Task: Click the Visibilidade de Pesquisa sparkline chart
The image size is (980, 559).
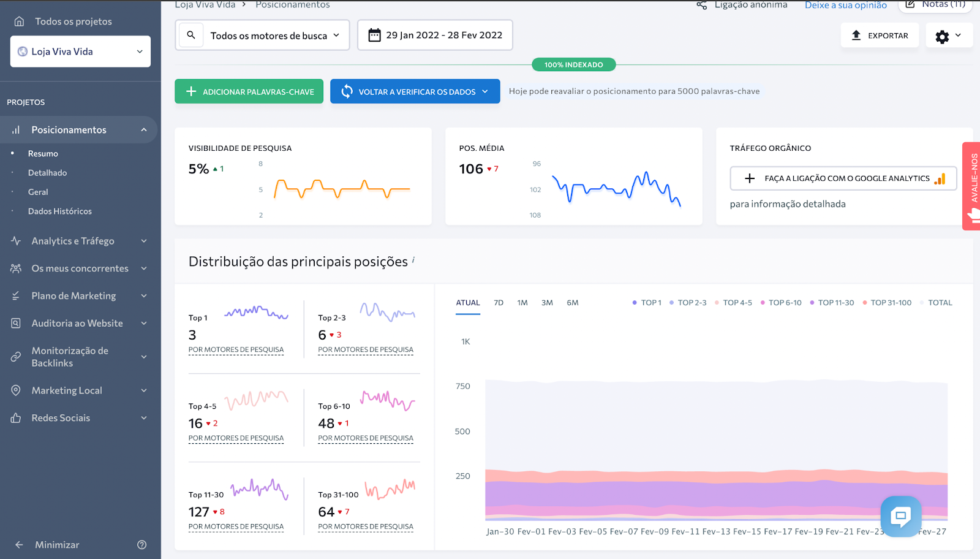Action: pos(342,189)
